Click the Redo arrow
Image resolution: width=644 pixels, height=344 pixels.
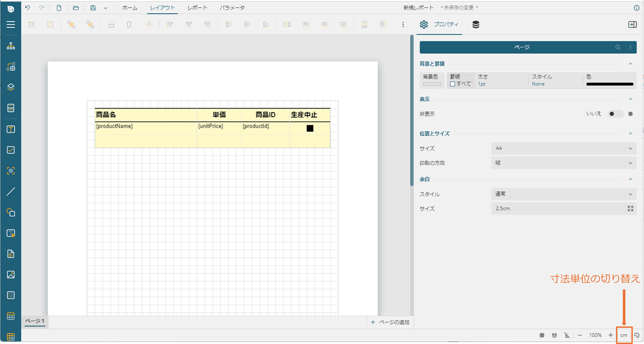pyautogui.click(x=42, y=7)
